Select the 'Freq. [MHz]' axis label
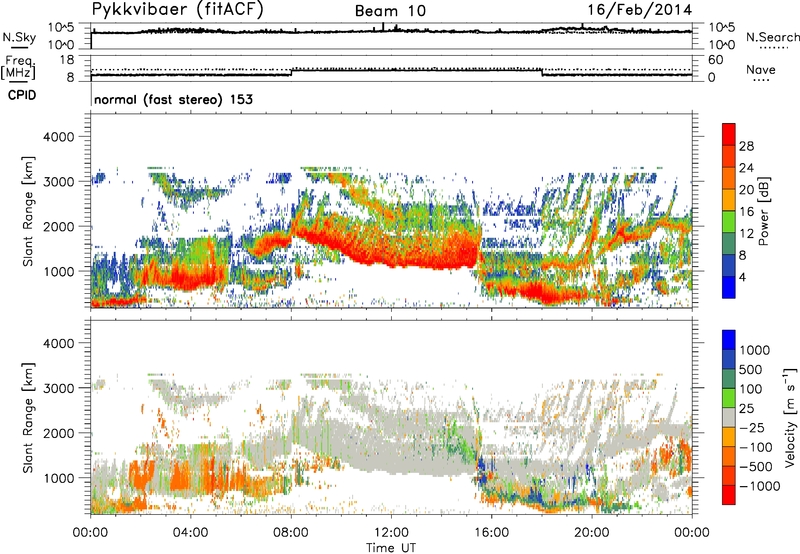The image size is (800, 554). tap(19, 68)
